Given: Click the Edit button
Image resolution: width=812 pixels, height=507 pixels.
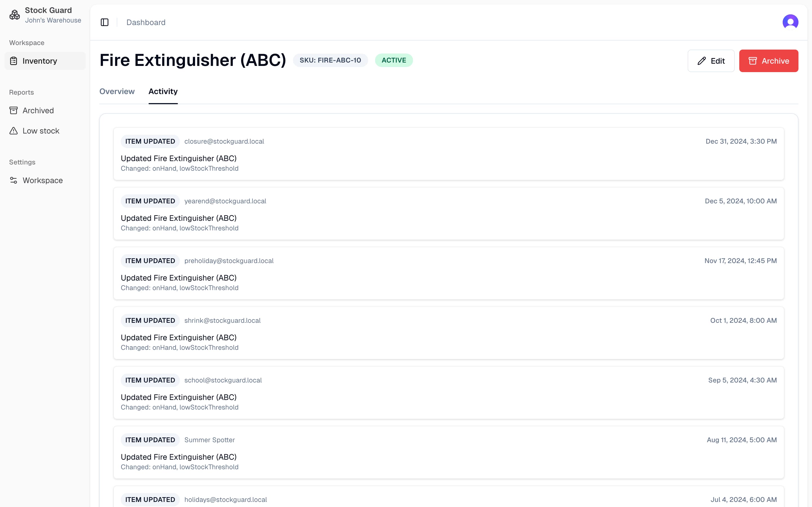Looking at the screenshot, I should tap(711, 61).
